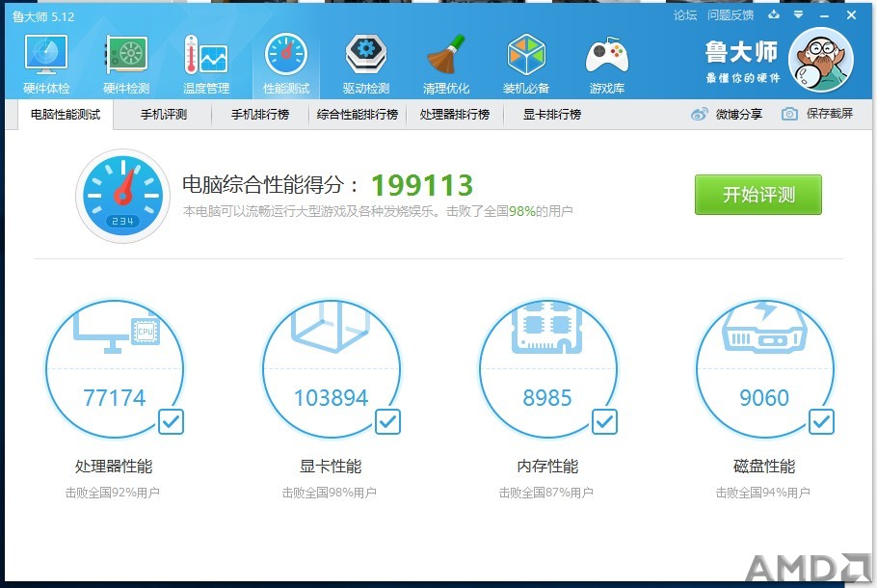Click the 击败全国94%用户 text
Screen dimensions: 877x588
coord(763,493)
